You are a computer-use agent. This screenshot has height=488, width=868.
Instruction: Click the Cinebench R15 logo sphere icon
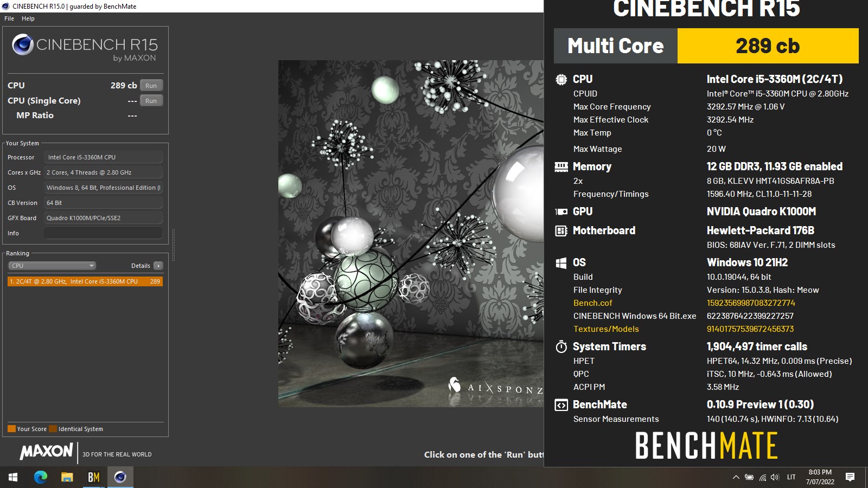pyautogui.click(x=23, y=44)
